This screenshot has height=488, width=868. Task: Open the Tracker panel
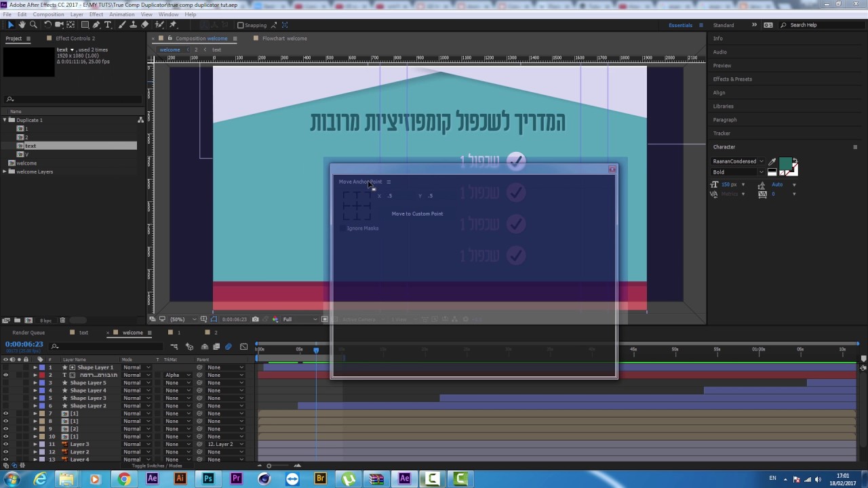pos(722,134)
